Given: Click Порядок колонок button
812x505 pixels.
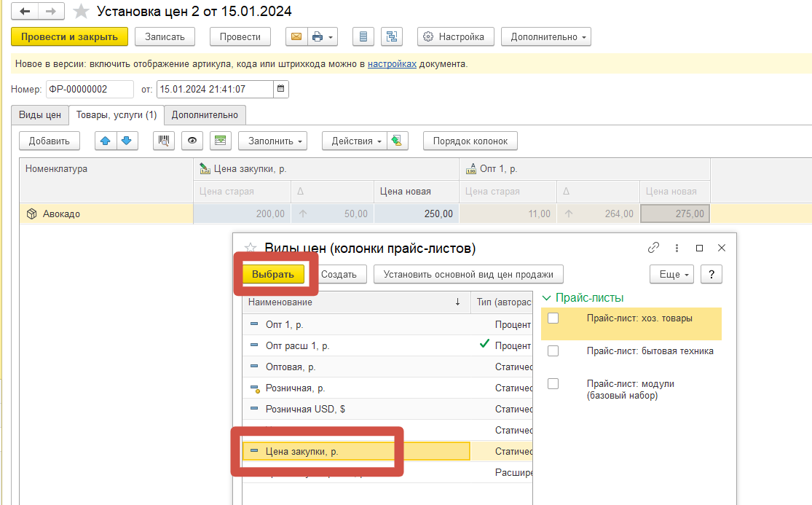Looking at the screenshot, I should (x=470, y=141).
